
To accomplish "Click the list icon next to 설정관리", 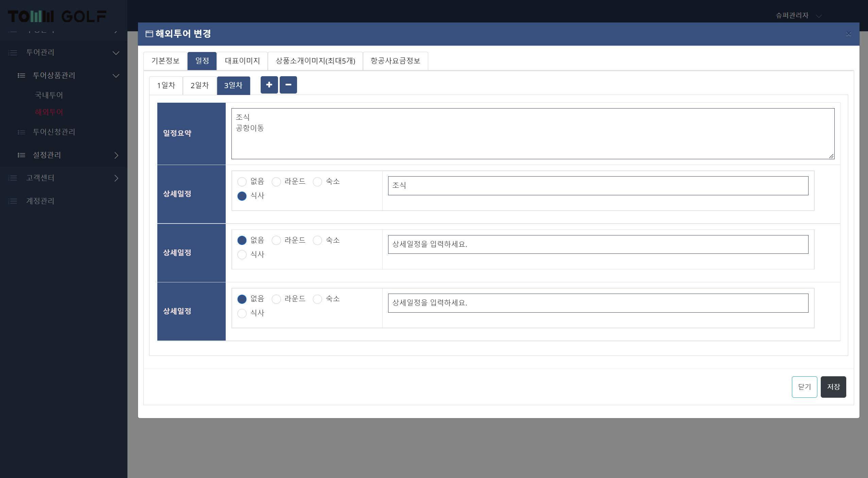I will (x=21, y=155).
